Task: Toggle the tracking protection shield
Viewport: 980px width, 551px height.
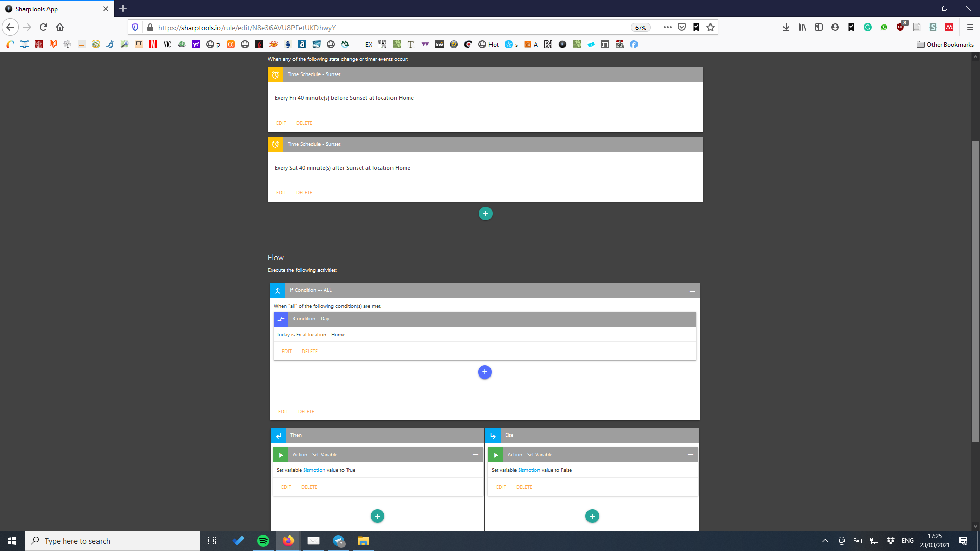Action: pyautogui.click(x=135, y=27)
